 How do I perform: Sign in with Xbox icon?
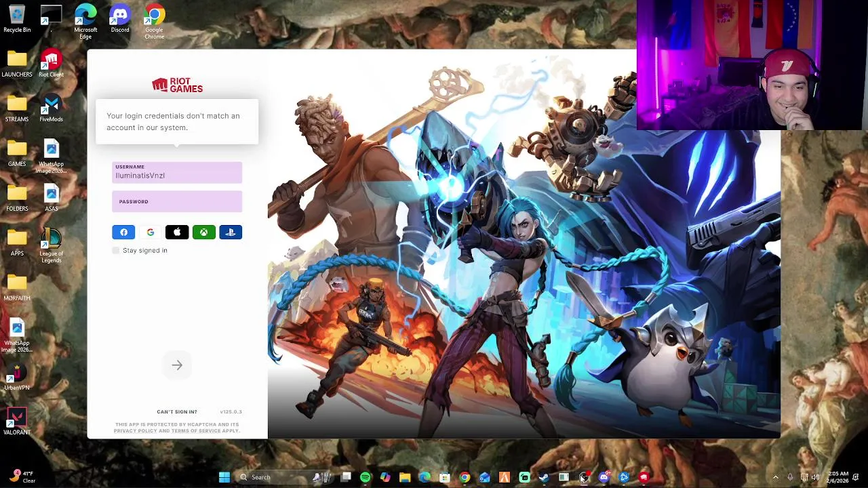[203, 232]
